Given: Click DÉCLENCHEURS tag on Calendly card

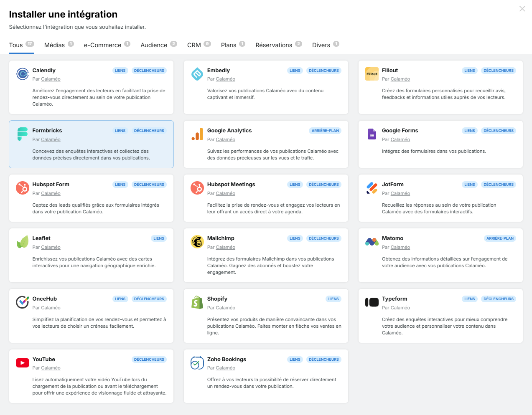Looking at the screenshot, I should [149, 71].
